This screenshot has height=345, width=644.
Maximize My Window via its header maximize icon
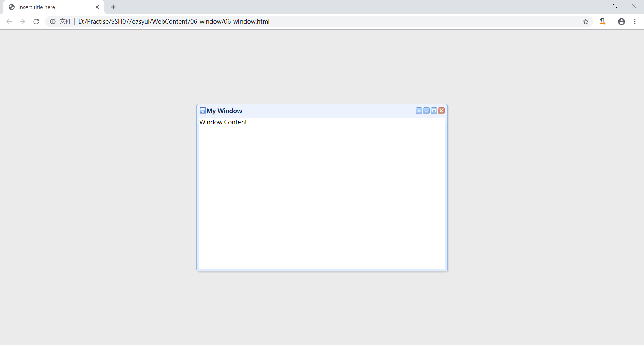coord(434,110)
